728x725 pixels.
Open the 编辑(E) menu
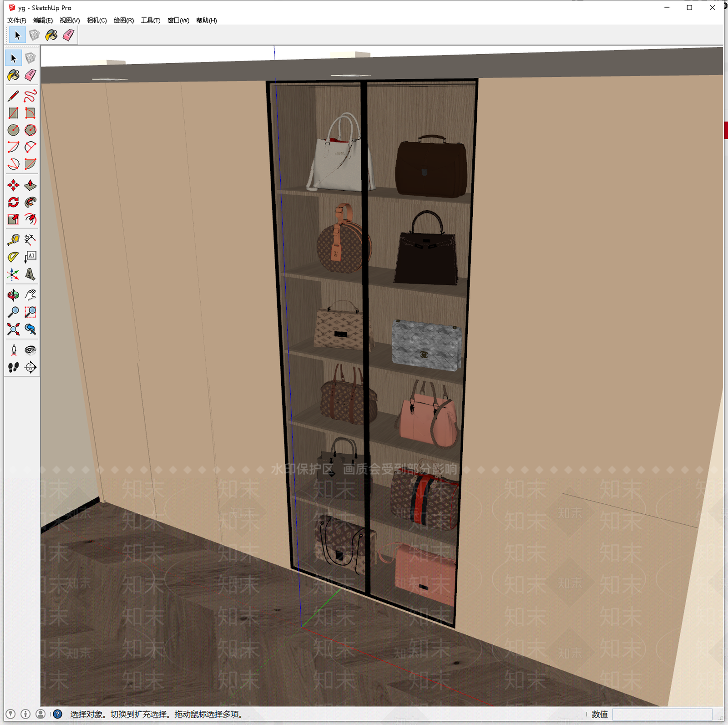point(43,20)
